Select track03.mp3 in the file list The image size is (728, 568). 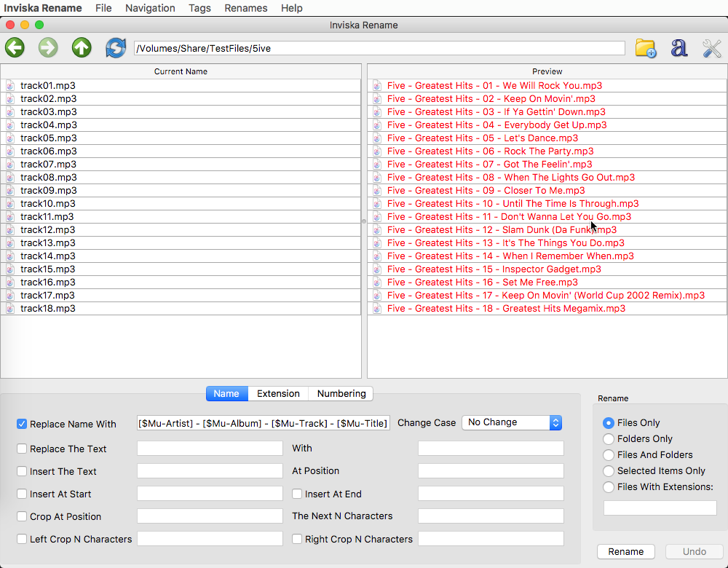point(181,112)
